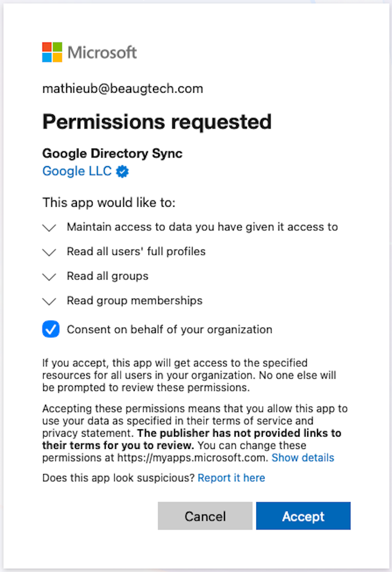392x572 pixels.
Task: Click the chevron next to Read all groups
Action: pos(49,276)
